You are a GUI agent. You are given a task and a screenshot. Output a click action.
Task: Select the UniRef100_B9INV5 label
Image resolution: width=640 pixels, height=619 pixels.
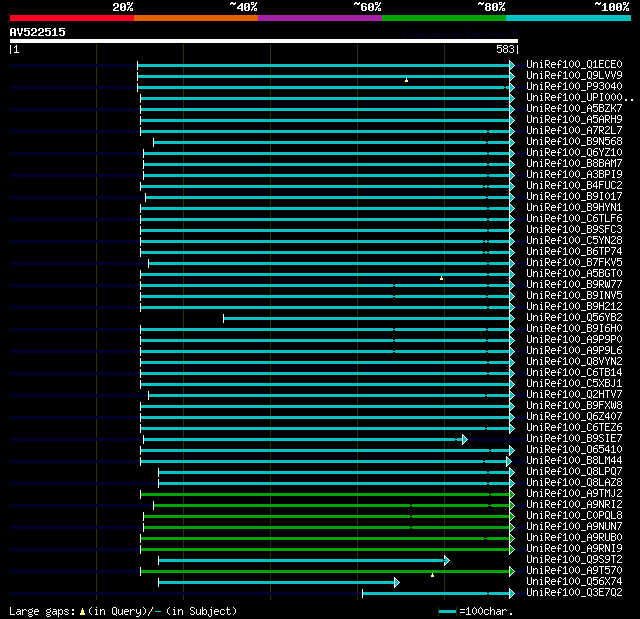574,296
